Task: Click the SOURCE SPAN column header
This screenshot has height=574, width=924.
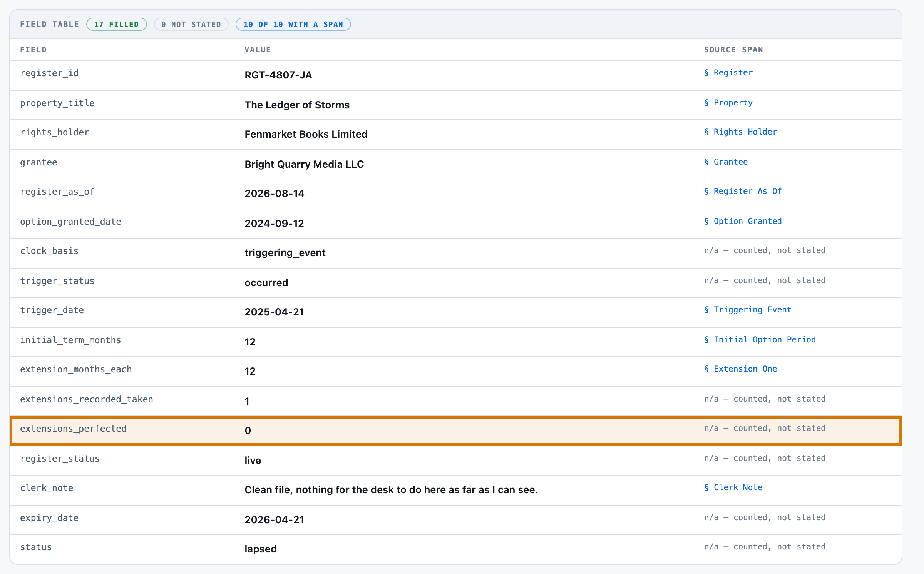Action: click(x=733, y=50)
